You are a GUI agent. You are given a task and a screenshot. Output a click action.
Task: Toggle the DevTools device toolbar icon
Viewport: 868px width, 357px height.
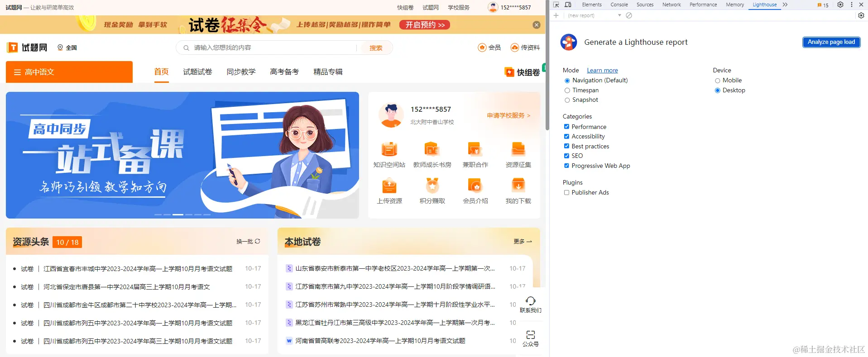pyautogui.click(x=568, y=5)
